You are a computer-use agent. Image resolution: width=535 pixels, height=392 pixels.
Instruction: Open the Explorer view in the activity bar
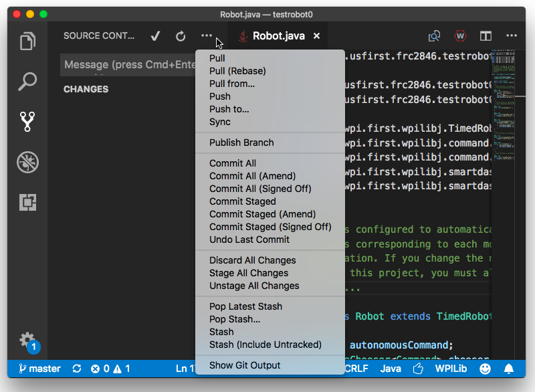[27, 41]
